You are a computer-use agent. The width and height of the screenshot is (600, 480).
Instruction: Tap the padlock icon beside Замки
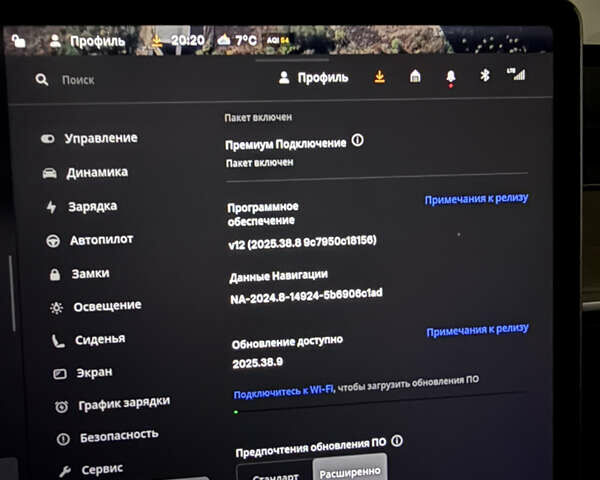[55, 274]
